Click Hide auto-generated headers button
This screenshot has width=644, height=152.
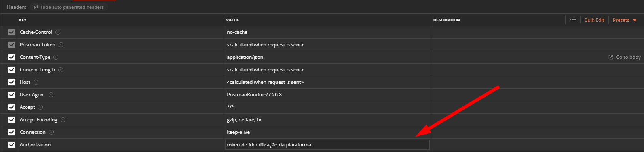click(x=69, y=7)
